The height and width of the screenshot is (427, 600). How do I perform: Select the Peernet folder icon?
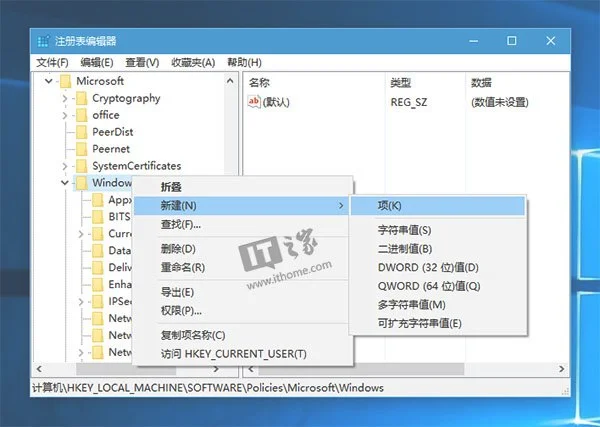coord(81,149)
